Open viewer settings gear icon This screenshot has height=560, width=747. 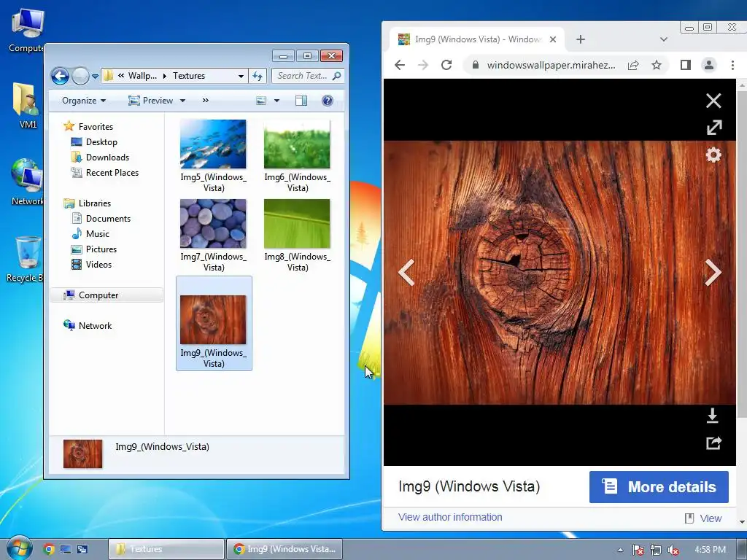click(x=713, y=155)
